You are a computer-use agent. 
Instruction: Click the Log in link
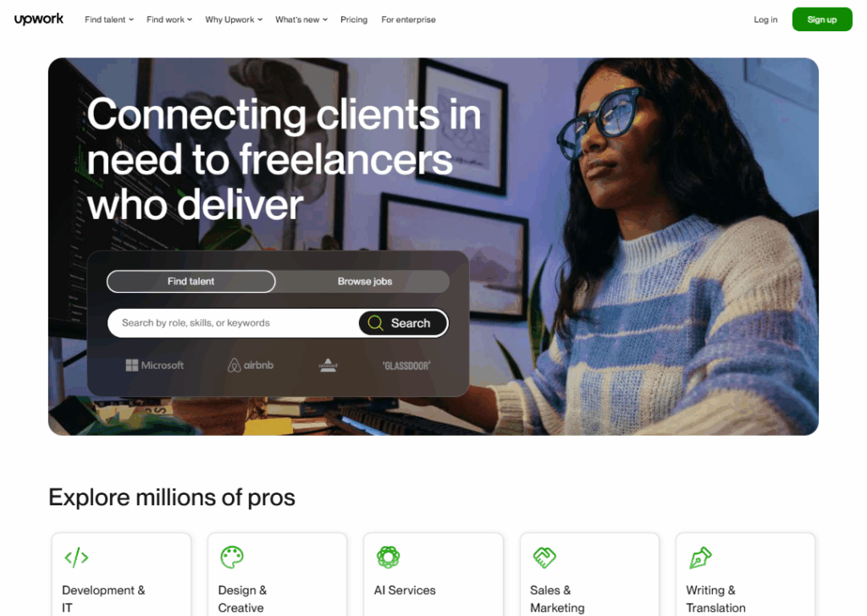tap(765, 19)
